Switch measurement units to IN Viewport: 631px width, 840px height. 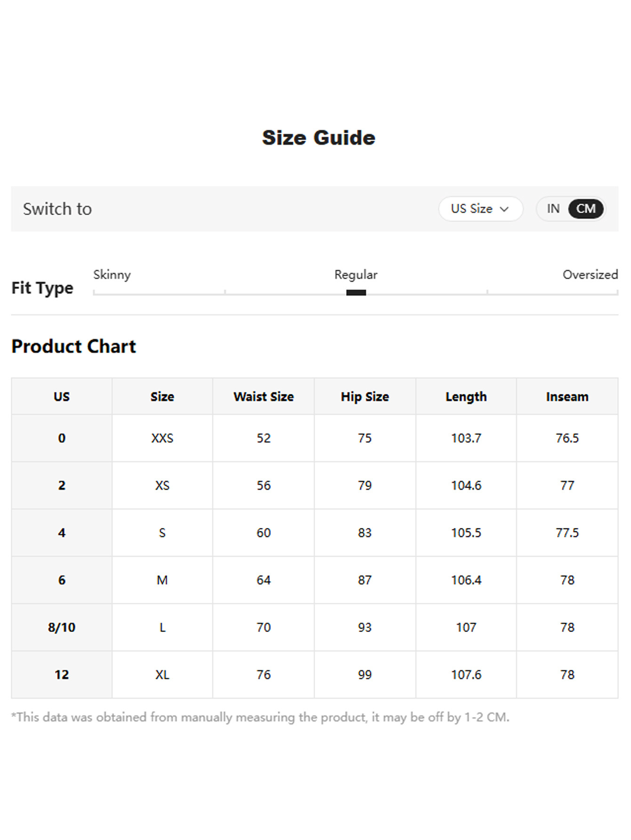[553, 208]
